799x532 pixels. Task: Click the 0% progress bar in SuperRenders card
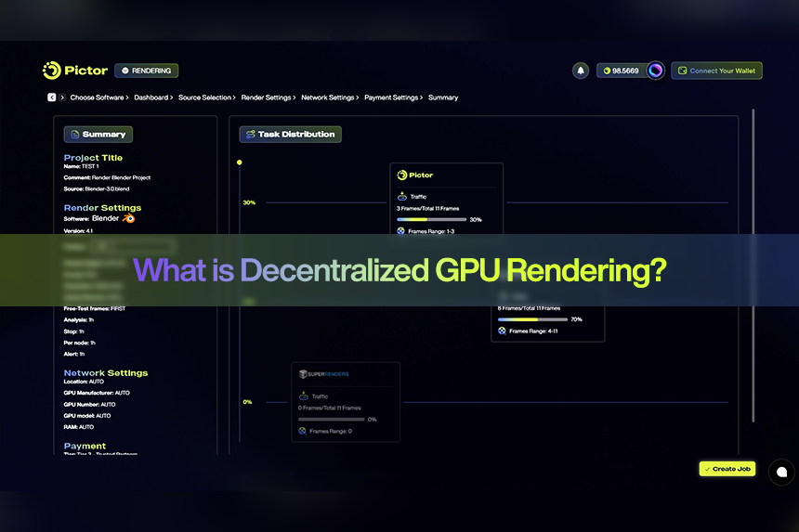[x=332, y=420]
